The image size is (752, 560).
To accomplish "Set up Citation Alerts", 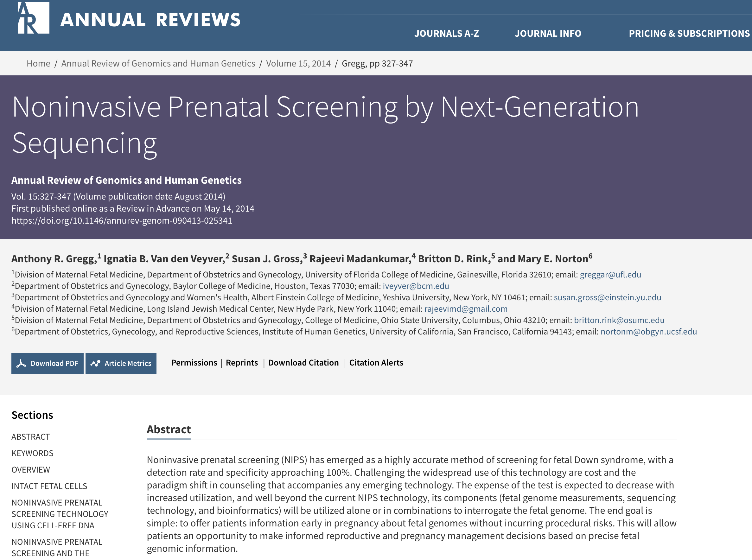I will (x=376, y=363).
